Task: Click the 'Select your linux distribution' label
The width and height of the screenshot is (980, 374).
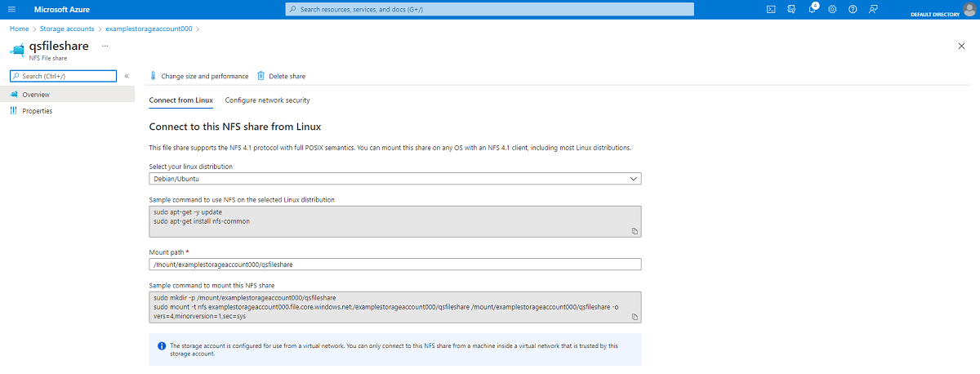Action: [x=190, y=167]
